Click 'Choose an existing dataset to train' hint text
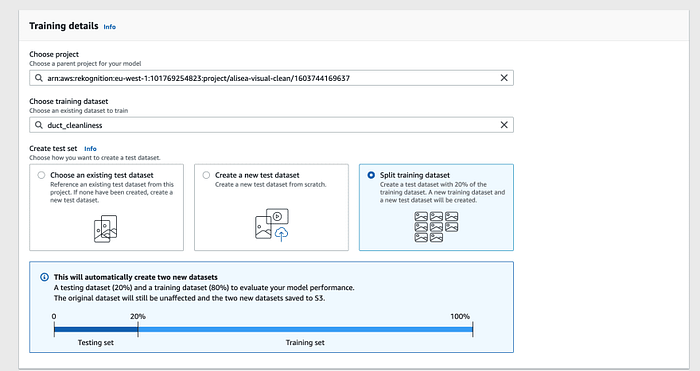The width and height of the screenshot is (700, 371). click(79, 111)
